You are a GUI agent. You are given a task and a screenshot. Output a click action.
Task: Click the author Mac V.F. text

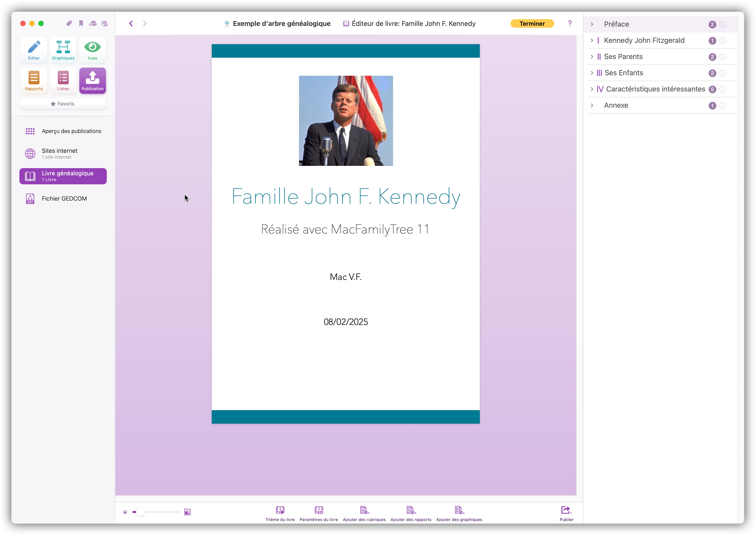pyautogui.click(x=346, y=277)
